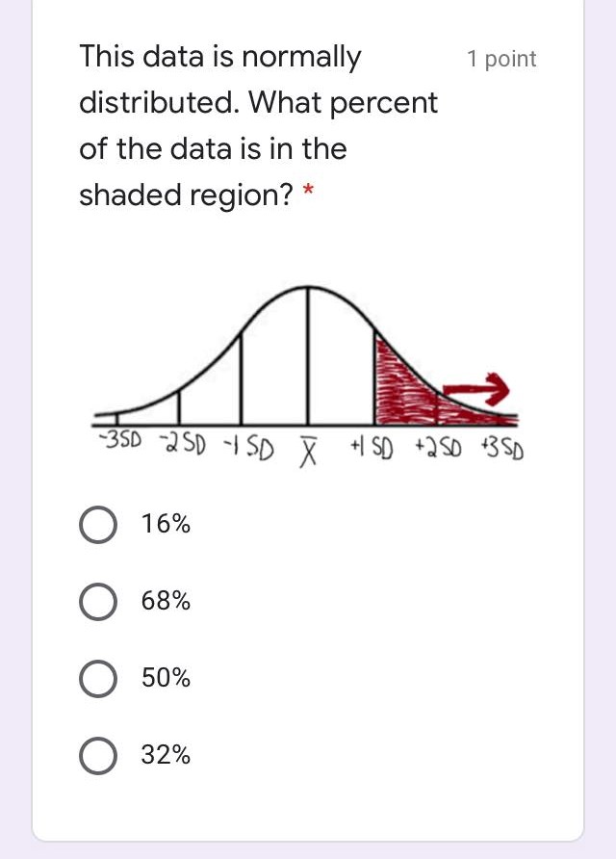Click the 68% answer label text
Viewport: 616px width, 859px height.
pyautogui.click(x=167, y=601)
